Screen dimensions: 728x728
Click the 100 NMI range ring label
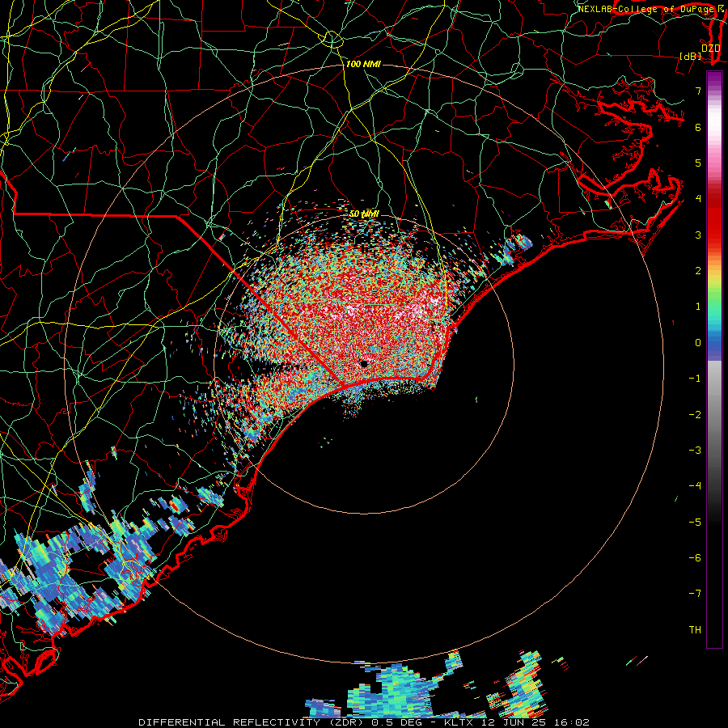[363, 64]
